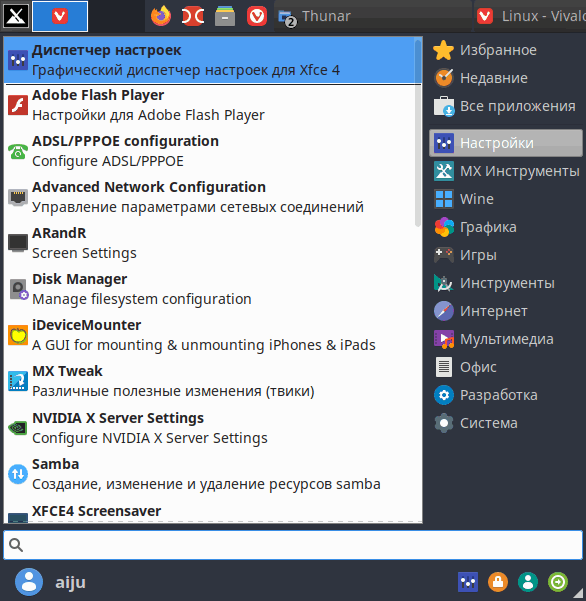Launch XFCE4 Screensaver entry
This screenshot has height=601, width=586.
213,511
